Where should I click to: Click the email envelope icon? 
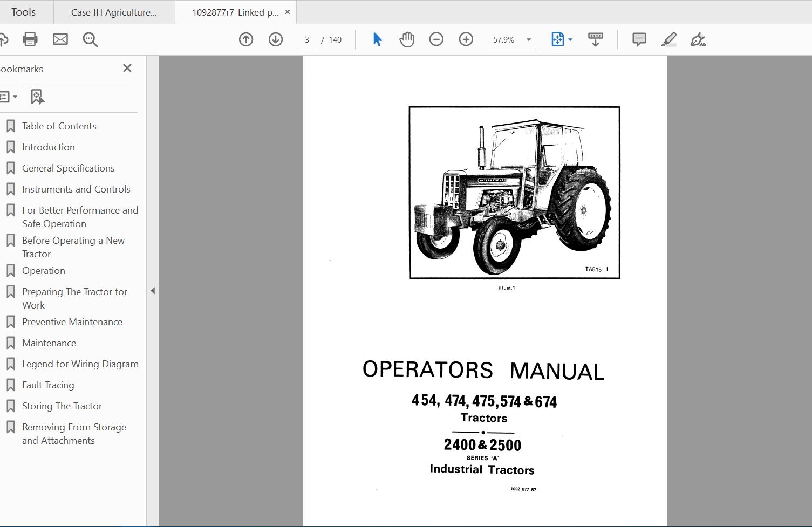[x=60, y=39]
